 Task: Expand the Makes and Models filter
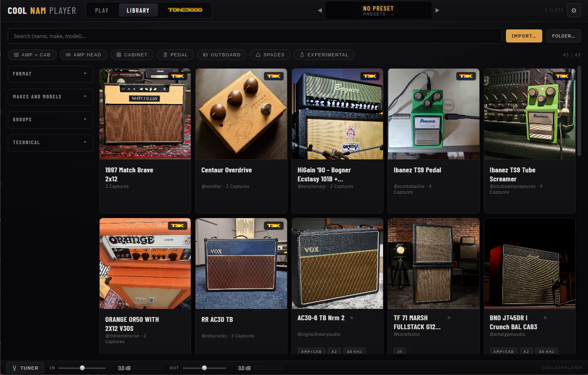[x=51, y=97]
